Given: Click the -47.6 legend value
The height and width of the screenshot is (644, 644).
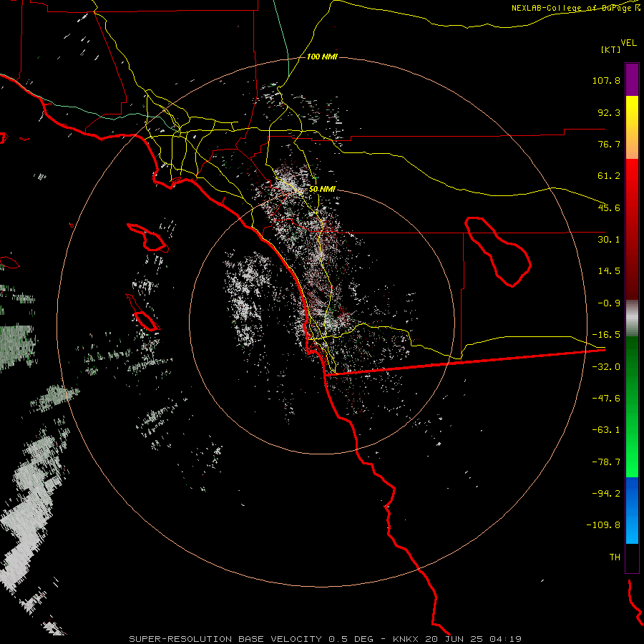Looking at the screenshot, I should point(606,399).
